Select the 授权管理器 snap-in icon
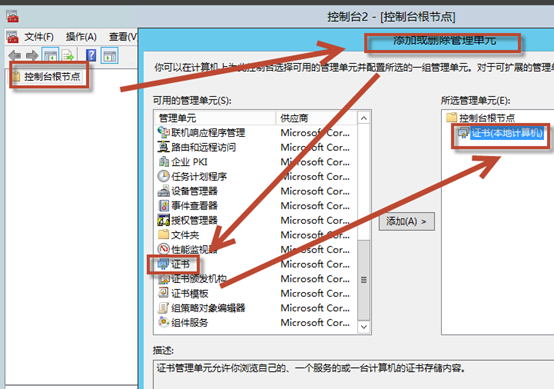 pos(163,220)
